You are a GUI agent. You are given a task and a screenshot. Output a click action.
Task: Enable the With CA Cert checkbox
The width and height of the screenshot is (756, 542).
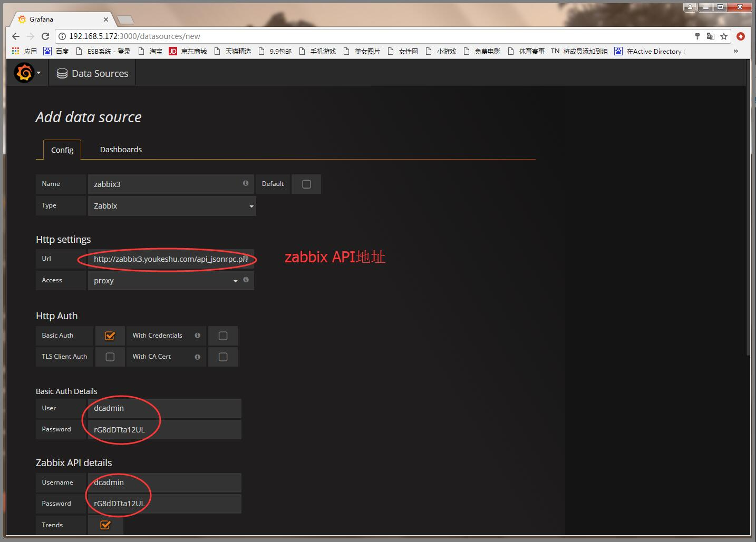[223, 357]
